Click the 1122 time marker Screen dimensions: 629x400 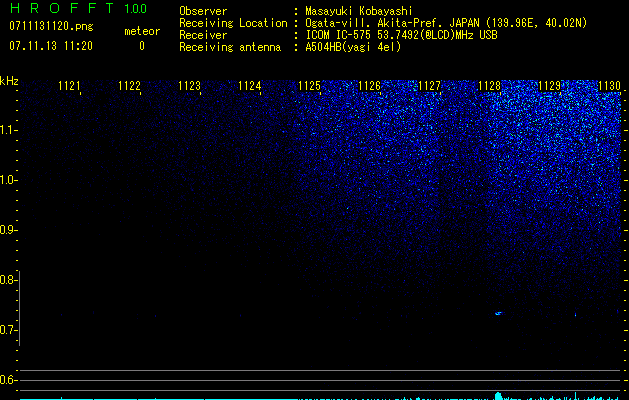(x=129, y=86)
